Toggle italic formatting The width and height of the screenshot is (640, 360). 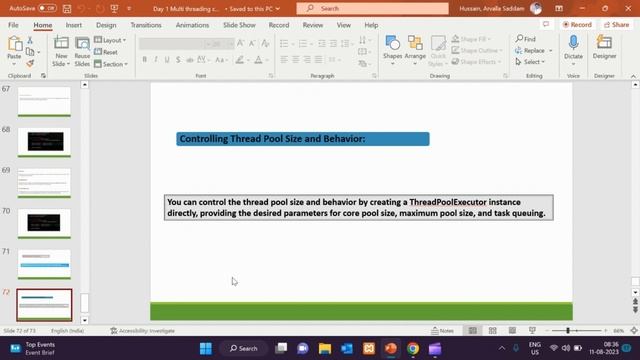coord(156,60)
